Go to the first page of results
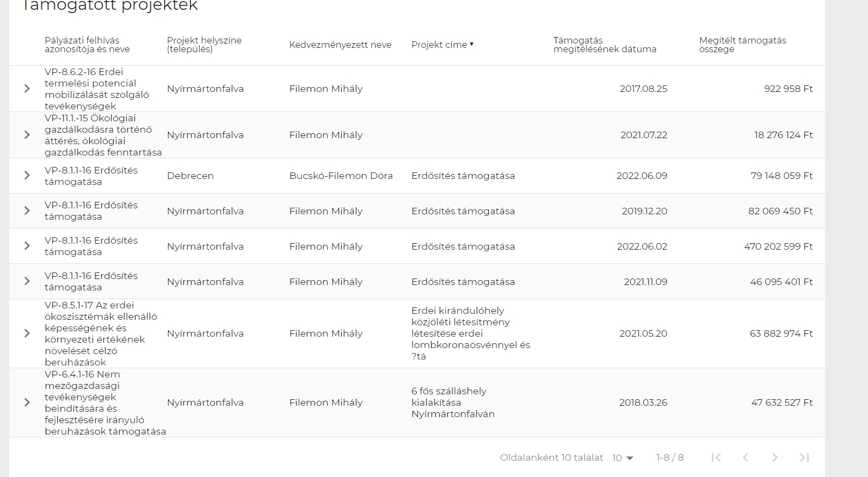This screenshot has height=477, width=868. (716, 457)
